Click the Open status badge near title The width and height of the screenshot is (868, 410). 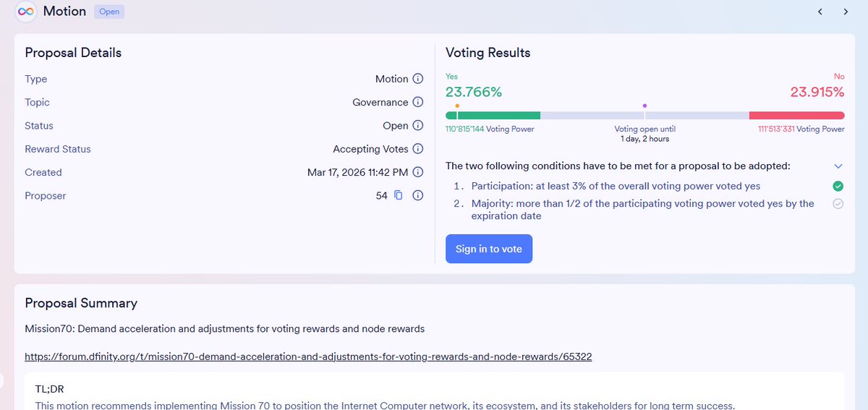(x=109, y=12)
